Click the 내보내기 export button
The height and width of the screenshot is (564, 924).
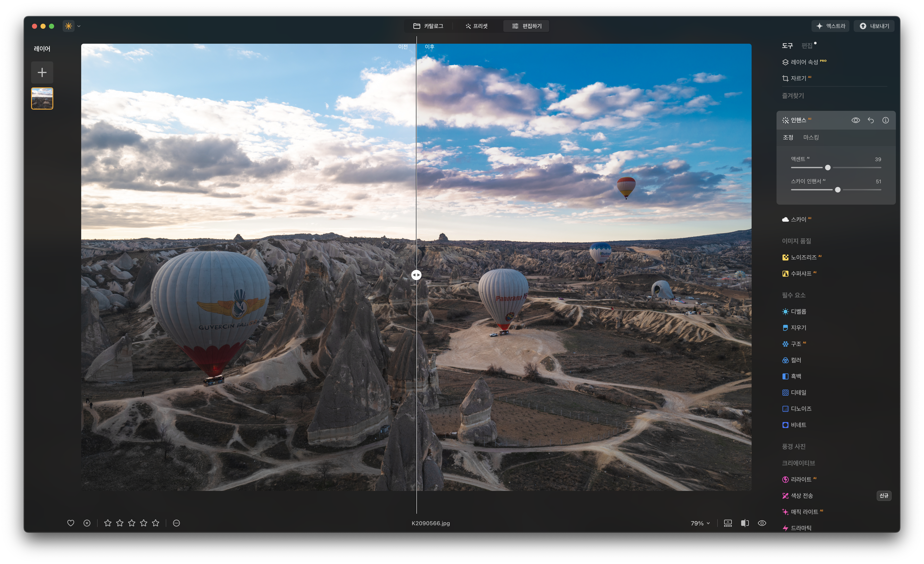point(874,26)
